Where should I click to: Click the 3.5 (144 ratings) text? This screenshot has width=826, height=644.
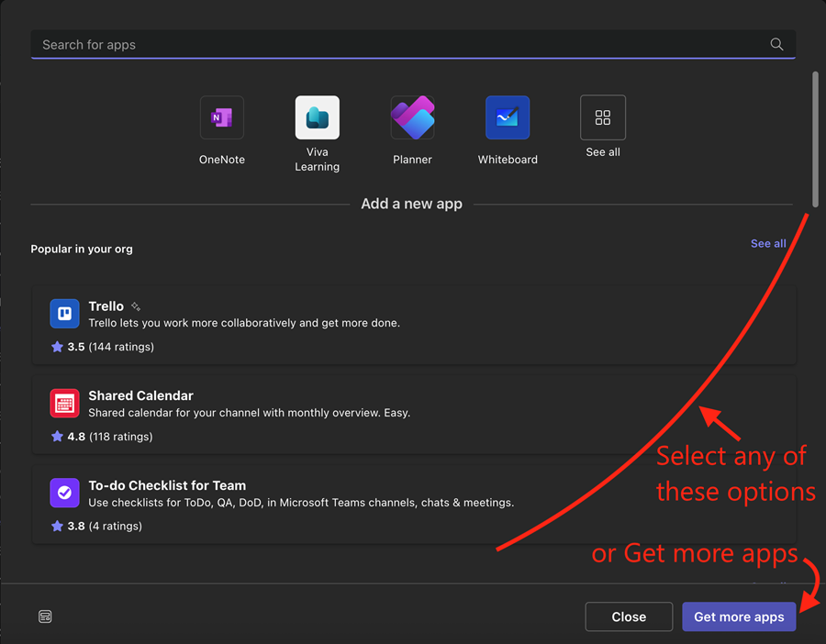111,347
